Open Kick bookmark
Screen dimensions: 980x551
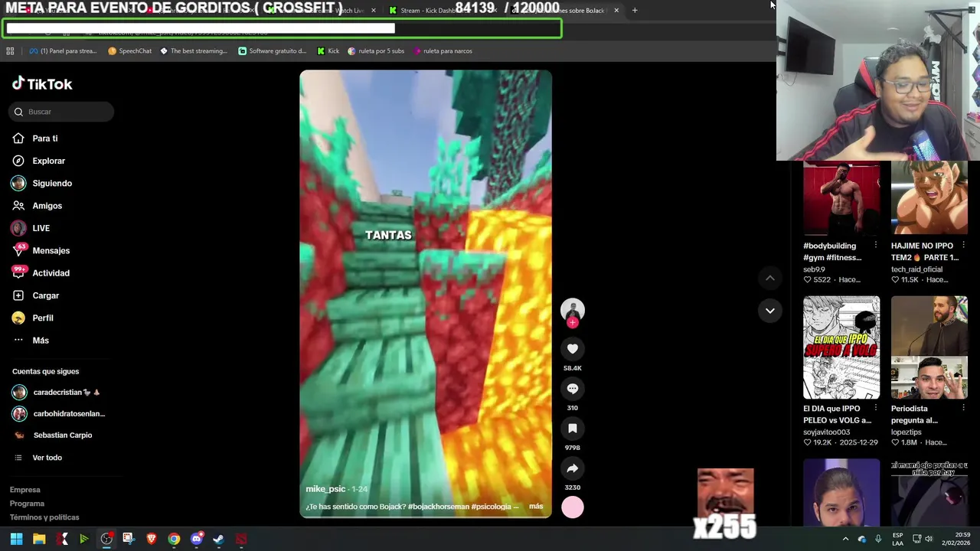point(328,51)
